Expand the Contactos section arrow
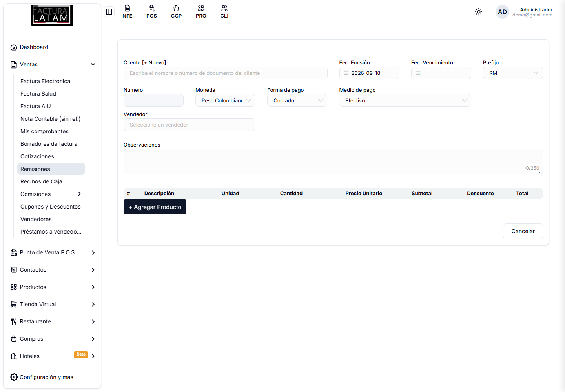565x392 pixels. click(93, 270)
